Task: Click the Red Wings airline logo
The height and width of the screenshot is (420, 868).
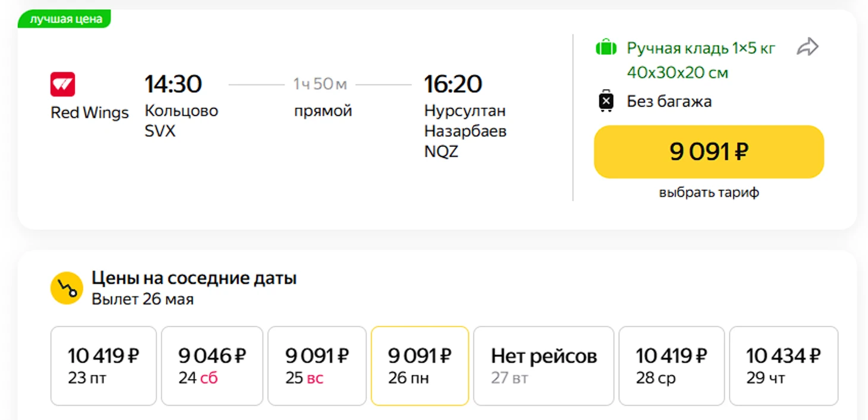Action: (62, 84)
